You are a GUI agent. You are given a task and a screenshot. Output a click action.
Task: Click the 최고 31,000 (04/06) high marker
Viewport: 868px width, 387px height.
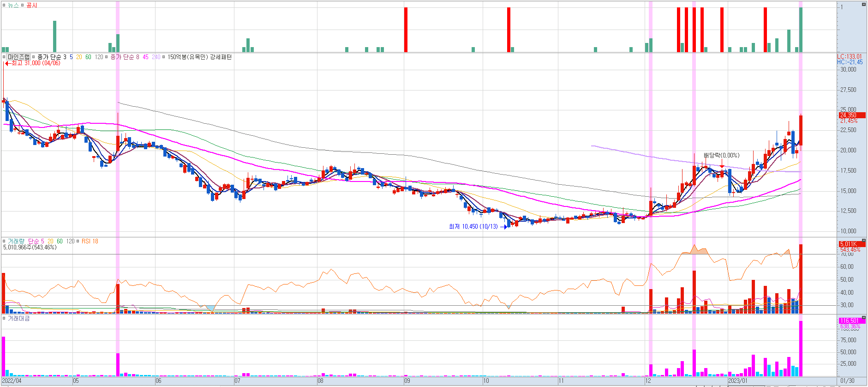click(x=33, y=63)
